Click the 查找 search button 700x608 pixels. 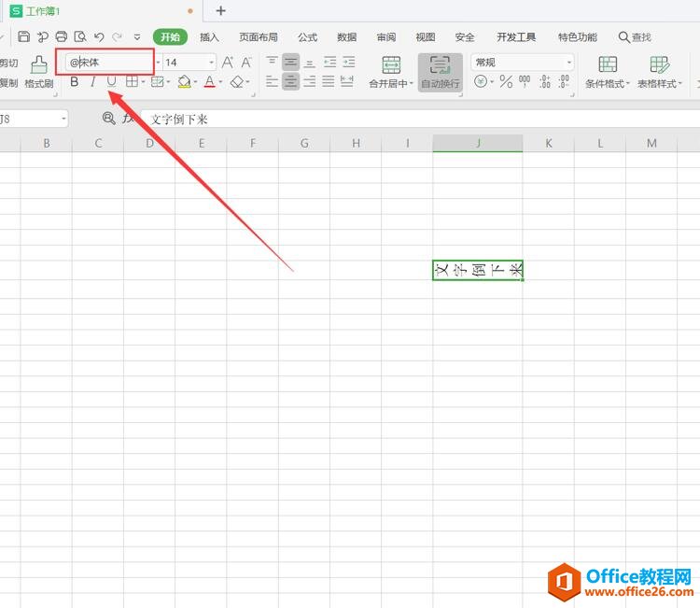click(x=635, y=37)
